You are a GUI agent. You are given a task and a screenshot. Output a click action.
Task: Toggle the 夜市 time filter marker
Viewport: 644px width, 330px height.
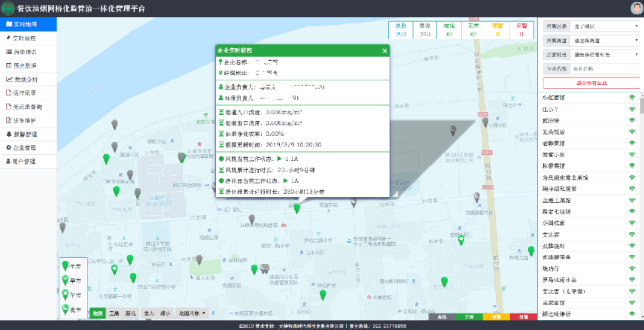point(70,309)
